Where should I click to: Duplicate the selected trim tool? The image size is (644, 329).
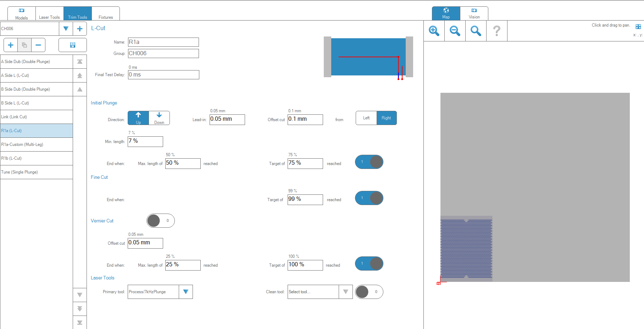click(24, 45)
